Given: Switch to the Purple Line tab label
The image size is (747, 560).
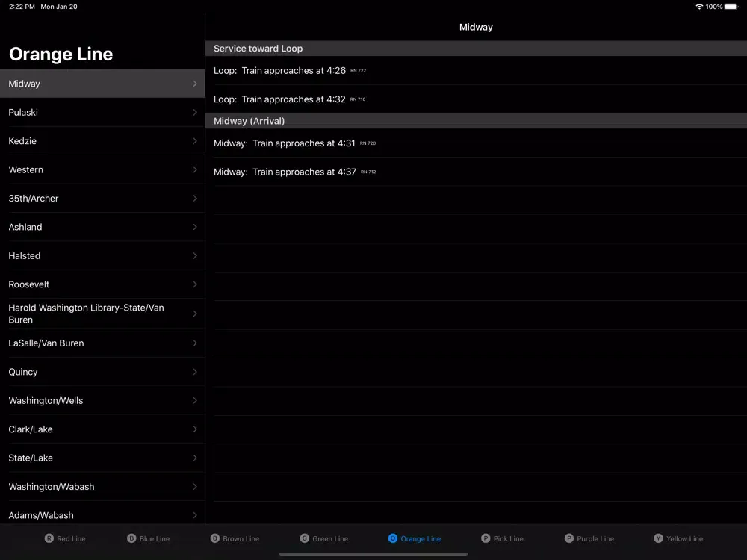Looking at the screenshot, I should pyautogui.click(x=595, y=538).
